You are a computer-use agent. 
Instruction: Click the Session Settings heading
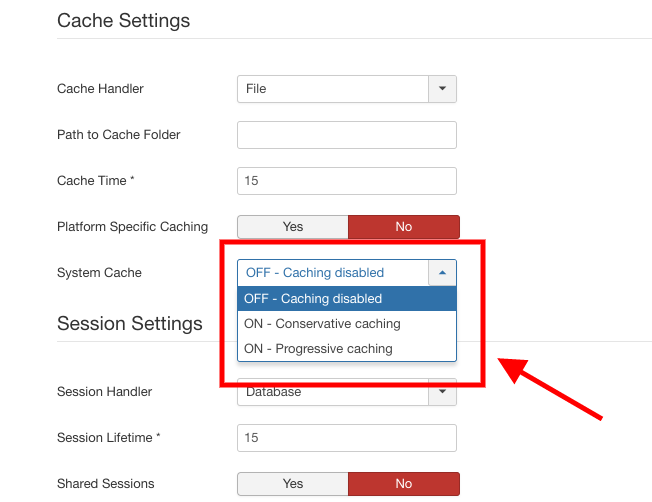coord(130,324)
